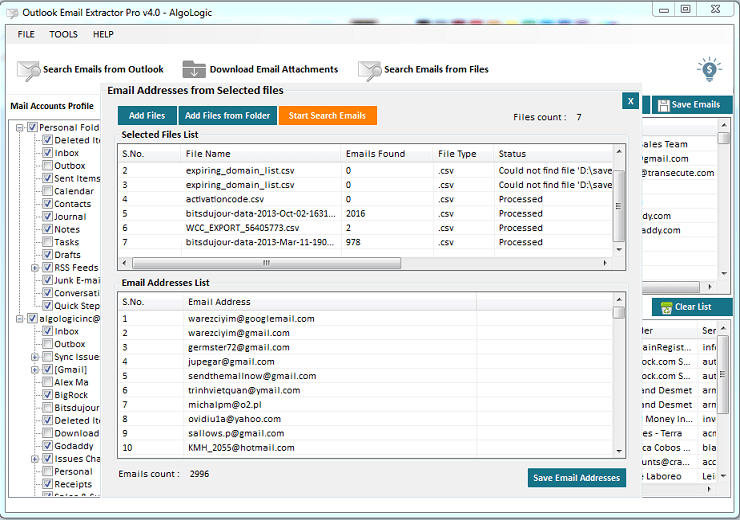Click the Emails Found column header
Screen dimensions: 740x520
tap(387, 154)
